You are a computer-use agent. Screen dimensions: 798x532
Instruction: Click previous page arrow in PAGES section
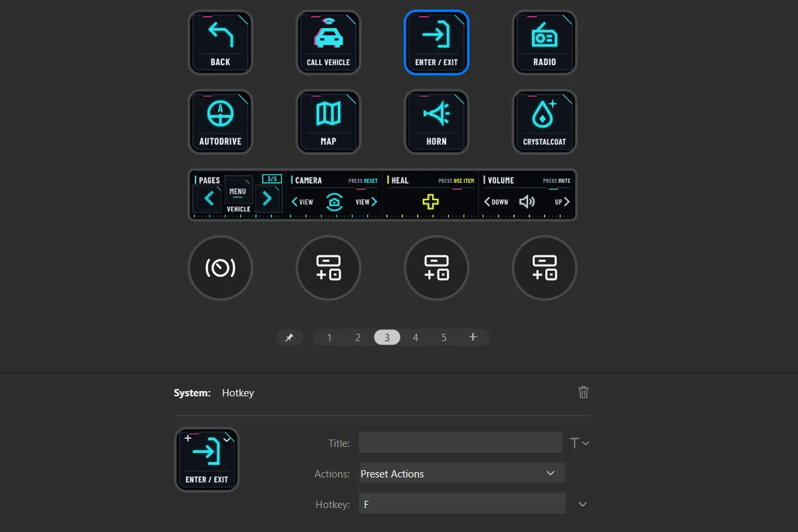(209, 198)
